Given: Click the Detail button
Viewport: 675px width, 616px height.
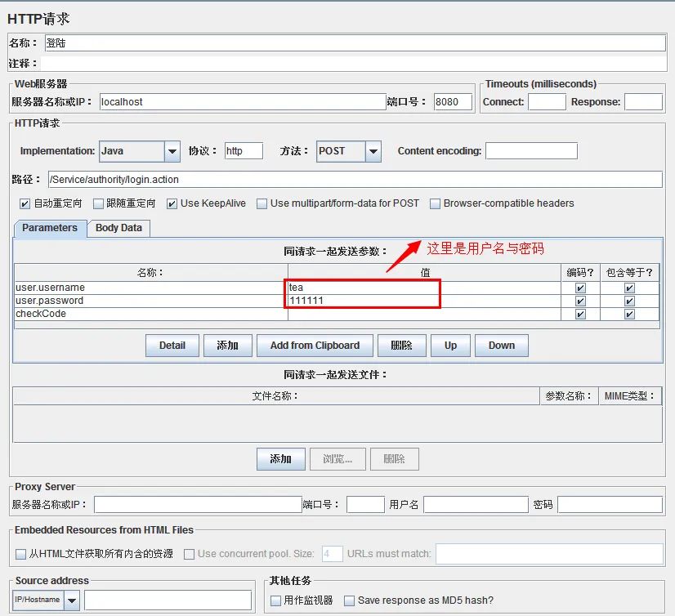Looking at the screenshot, I should pyautogui.click(x=172, y=345).
